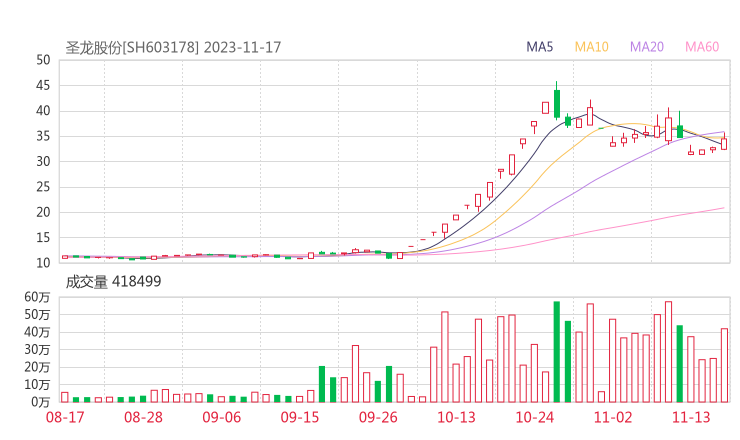Screen dimensions: 740x440
Task: Toggle the MA20 legend entry
Action: click(647, 47)
